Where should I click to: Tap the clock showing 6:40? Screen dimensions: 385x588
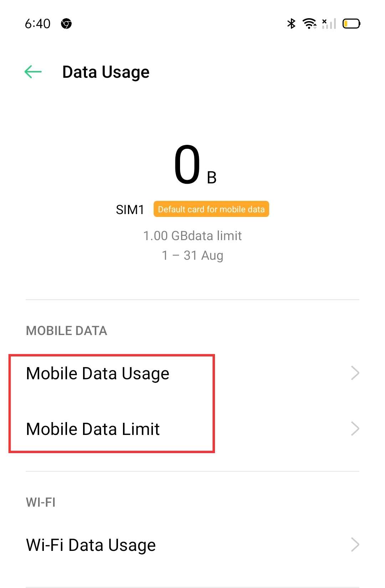pos(38,24)
